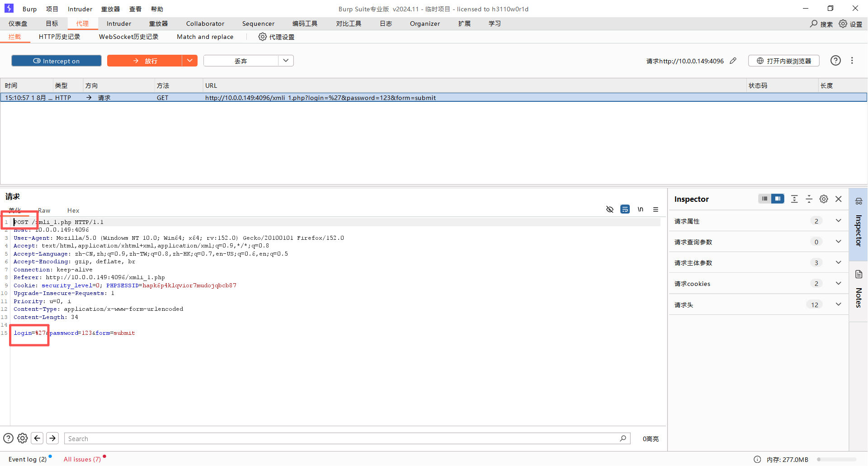
Task: Open the 项目 menu
Action: pyautogui.click(x=52, y=9)
